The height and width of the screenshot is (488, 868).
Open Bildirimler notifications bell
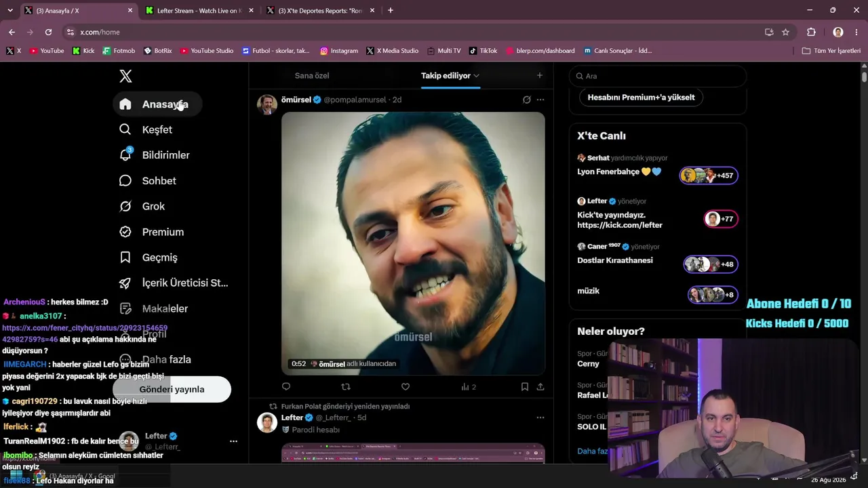125,155
